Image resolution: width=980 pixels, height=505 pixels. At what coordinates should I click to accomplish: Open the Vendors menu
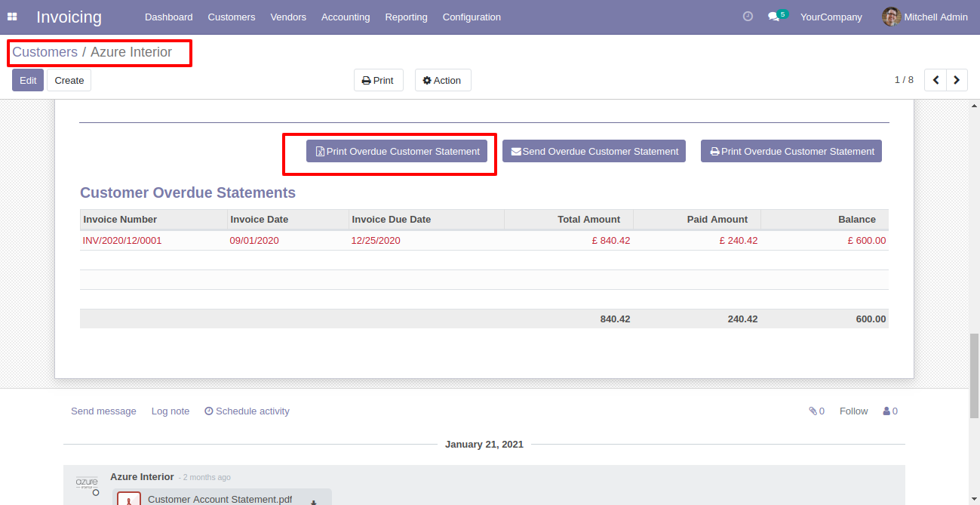click(x=288, y=17)
